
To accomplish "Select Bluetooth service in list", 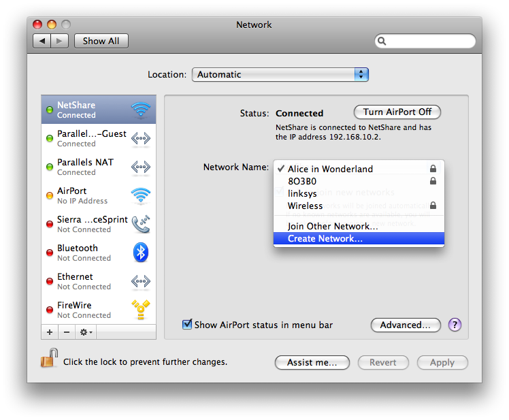I will (x=99, y=253).
